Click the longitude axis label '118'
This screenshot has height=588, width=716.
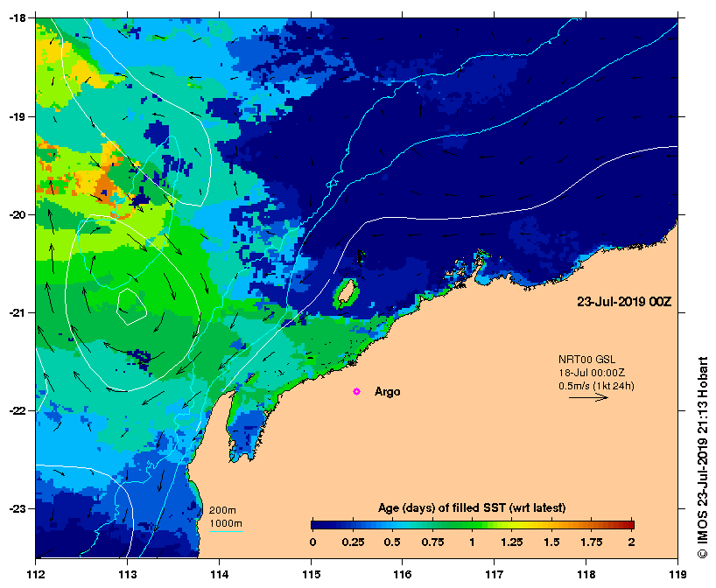586,574
